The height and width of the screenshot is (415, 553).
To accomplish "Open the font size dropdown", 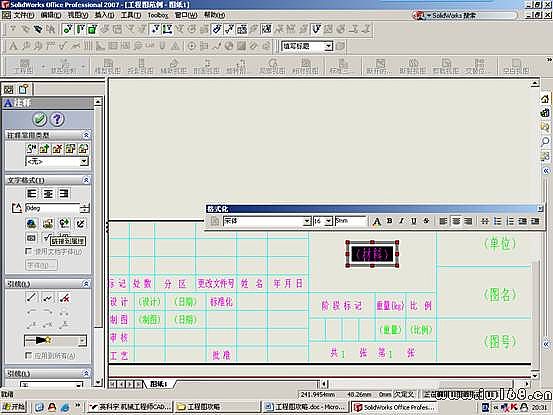I will [329, 221].
